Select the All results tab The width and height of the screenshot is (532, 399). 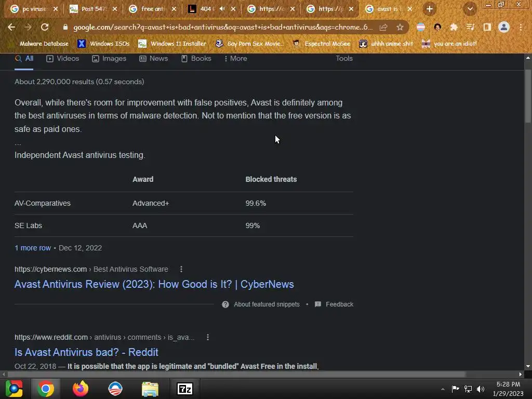click(x=24, y=58)
